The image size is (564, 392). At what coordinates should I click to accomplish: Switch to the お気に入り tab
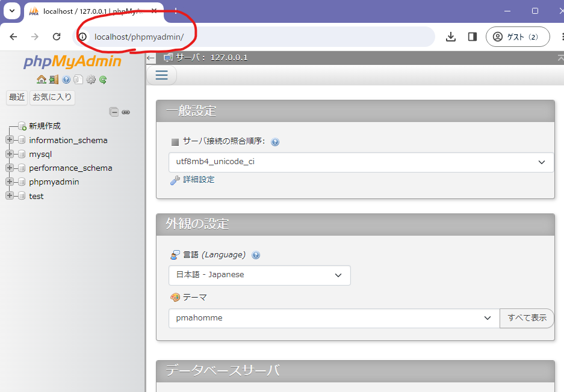click(x=52, y=97)
